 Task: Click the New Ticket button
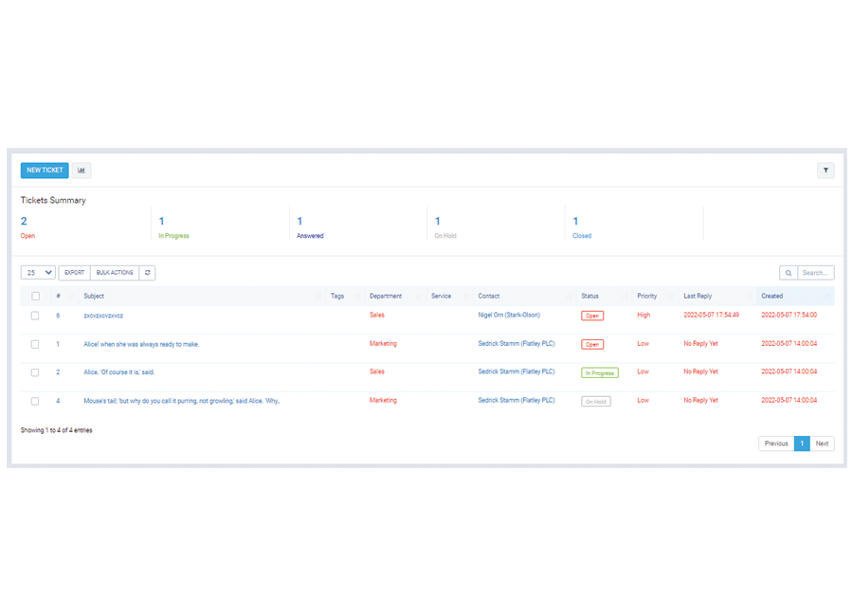(x=45, y=171)
